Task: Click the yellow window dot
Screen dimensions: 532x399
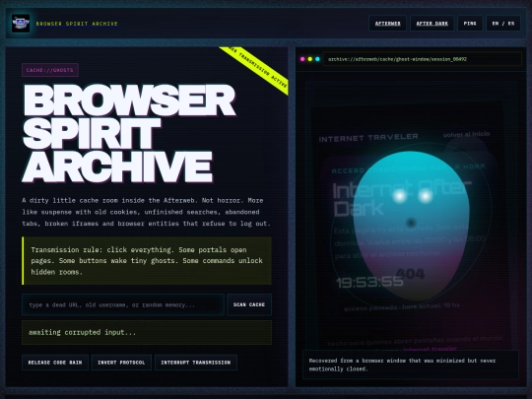Action: point(310,59)
